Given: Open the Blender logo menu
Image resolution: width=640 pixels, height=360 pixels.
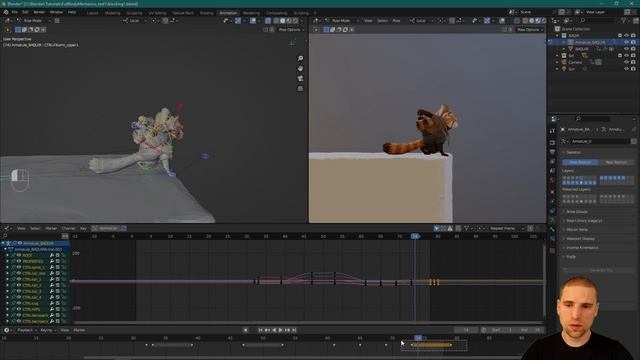Looking at the screenshot, I should 6,12.
